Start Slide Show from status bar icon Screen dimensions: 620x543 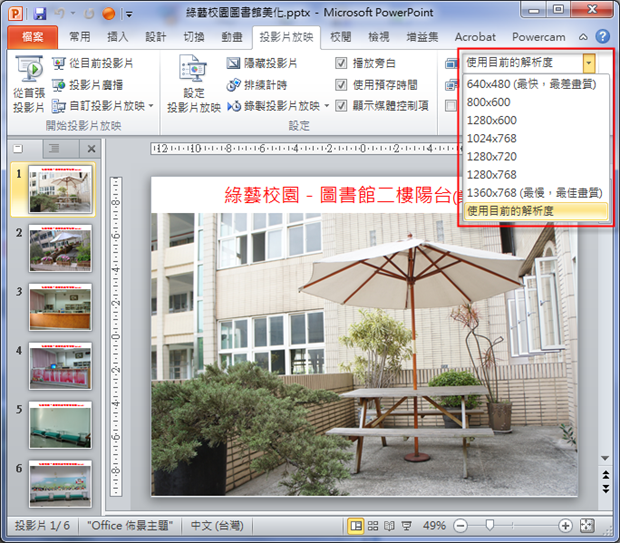coord(406,526)
